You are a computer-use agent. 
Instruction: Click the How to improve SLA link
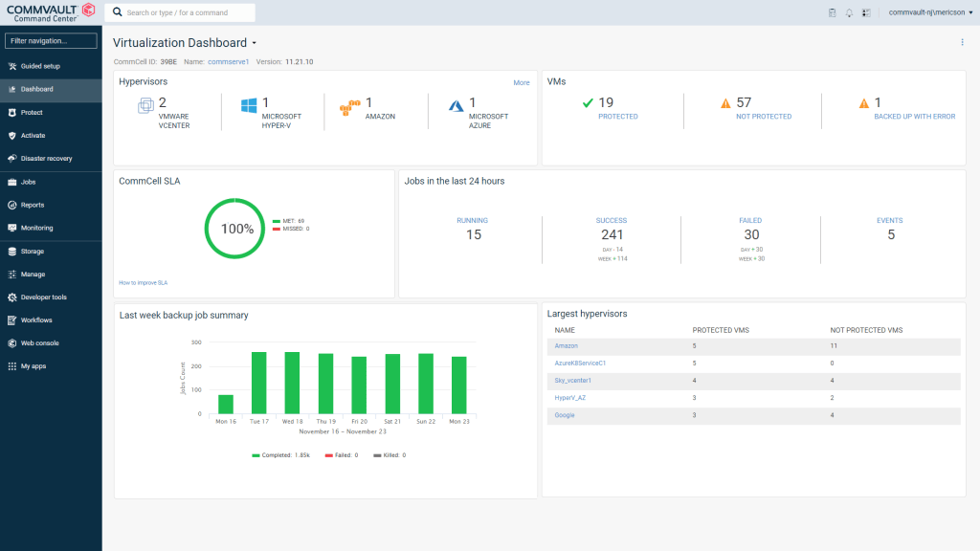144,283
